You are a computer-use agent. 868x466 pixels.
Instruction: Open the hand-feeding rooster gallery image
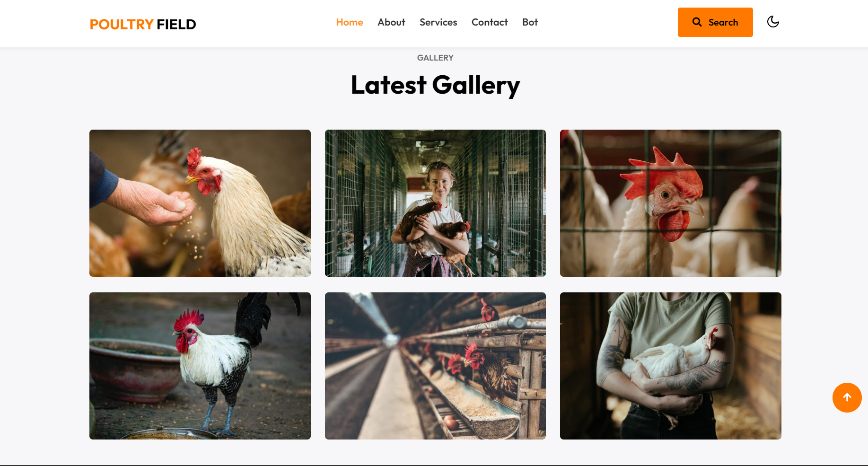click(200, 203)
